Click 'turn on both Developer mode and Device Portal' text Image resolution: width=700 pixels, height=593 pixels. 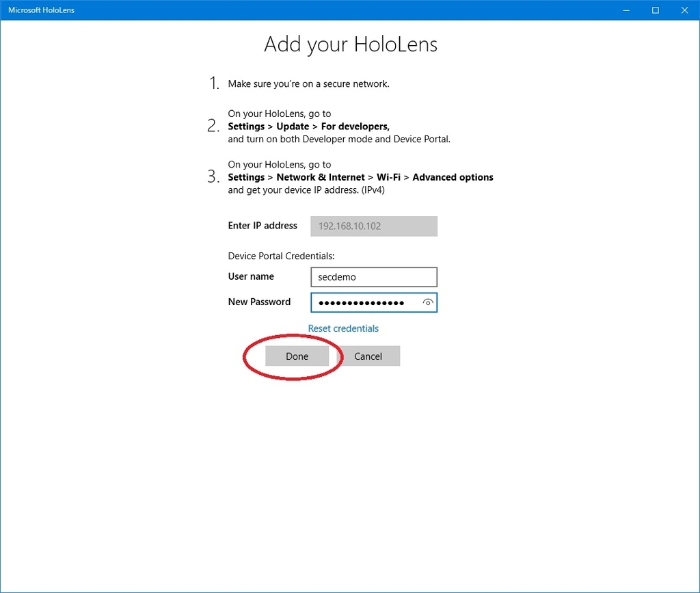348,140
